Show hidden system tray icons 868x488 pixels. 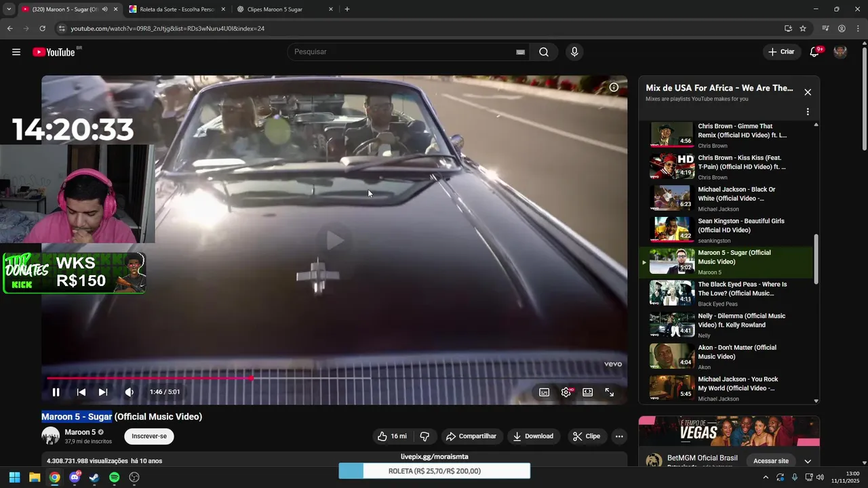click(766, 477)
